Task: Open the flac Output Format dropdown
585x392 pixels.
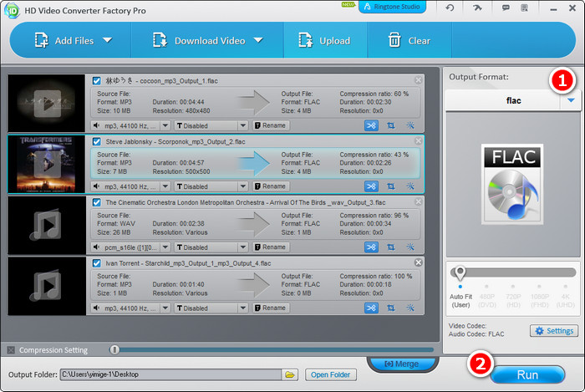Action: [x=571, y=100]
